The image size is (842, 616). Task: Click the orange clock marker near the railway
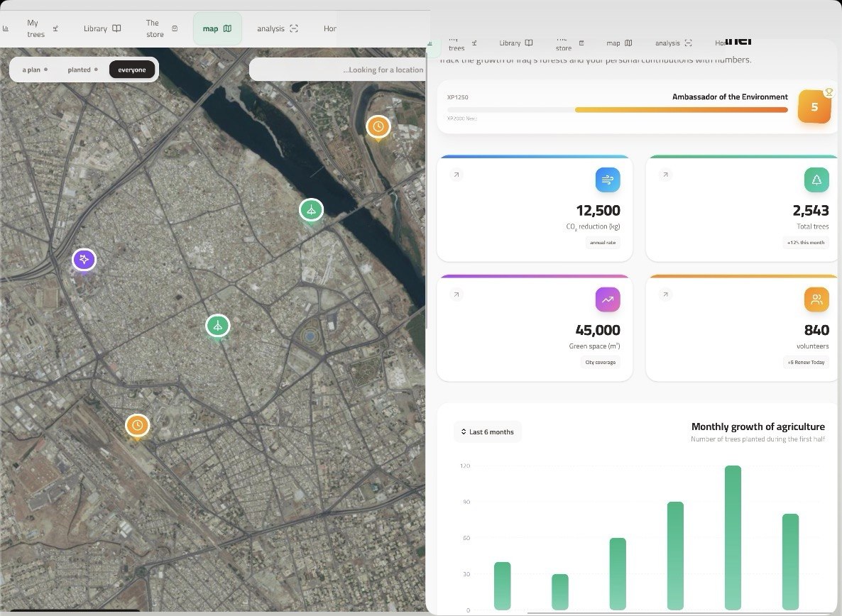[138, 426]
